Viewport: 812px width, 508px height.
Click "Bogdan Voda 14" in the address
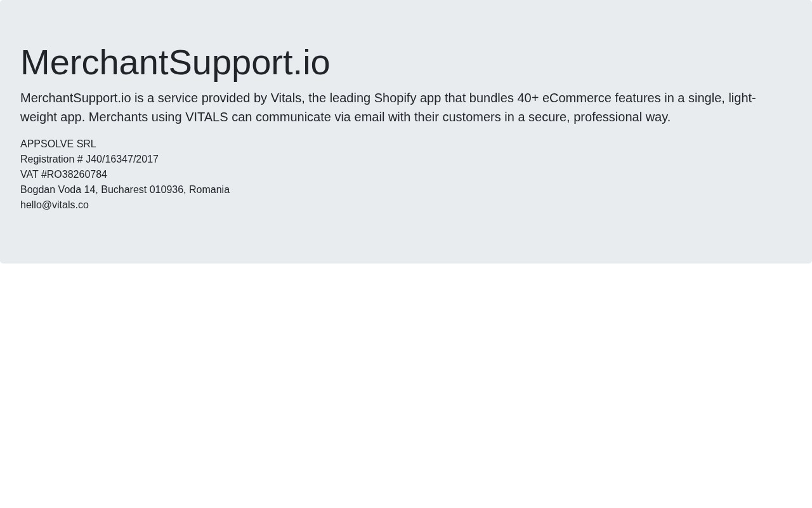[x=58, y=189]
